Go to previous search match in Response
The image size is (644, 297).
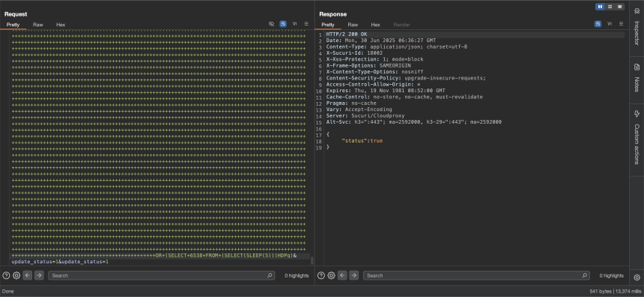[342, 275]
